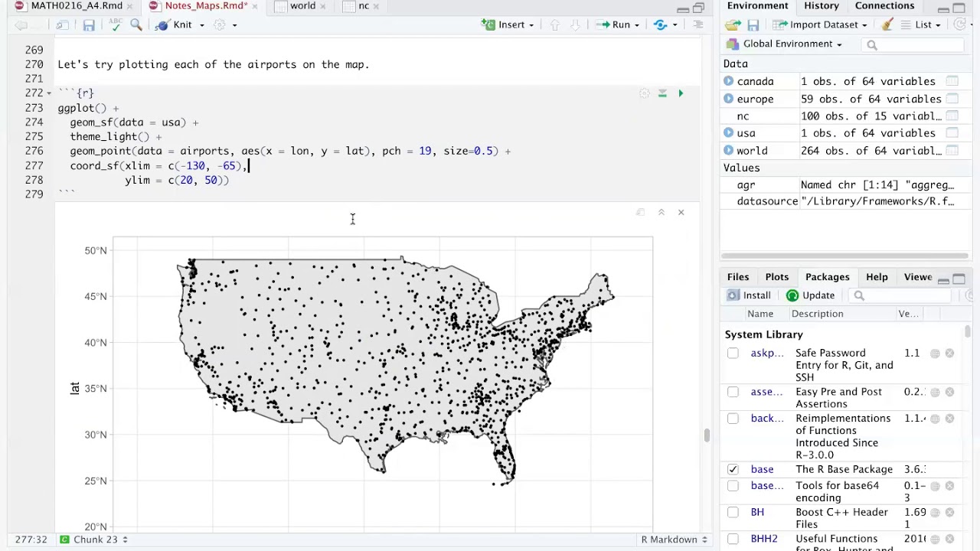Check the BH package checkbox

tap(733, 513)
